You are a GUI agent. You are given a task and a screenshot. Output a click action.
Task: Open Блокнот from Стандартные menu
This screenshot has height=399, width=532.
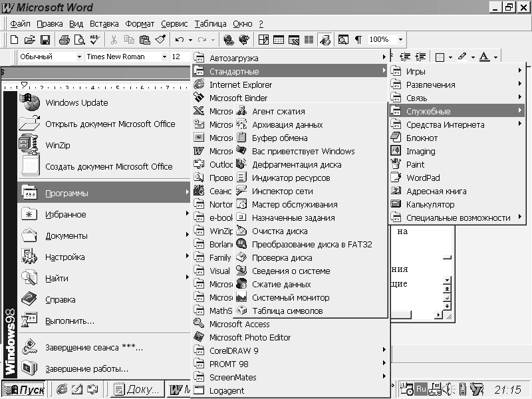457,138
